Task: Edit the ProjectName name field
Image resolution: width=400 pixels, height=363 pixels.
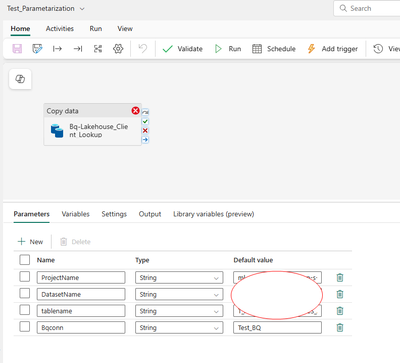Action: pos(81,277)
